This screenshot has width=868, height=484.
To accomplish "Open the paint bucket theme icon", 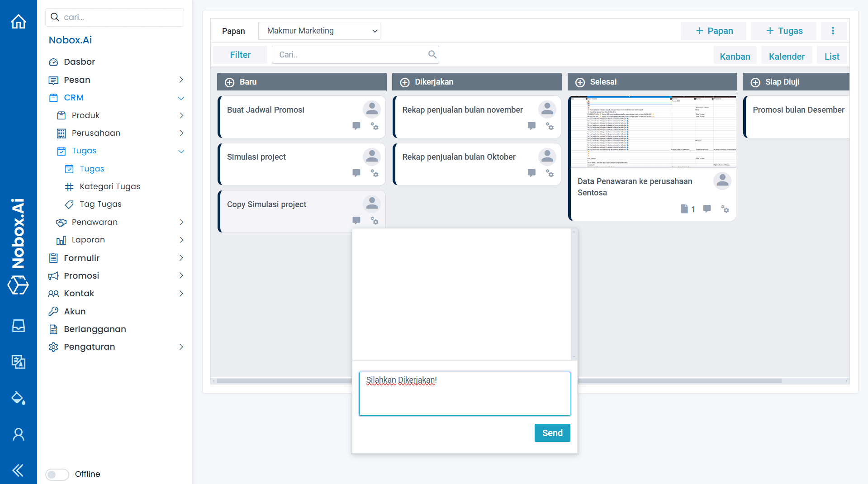I will point(19,398).
